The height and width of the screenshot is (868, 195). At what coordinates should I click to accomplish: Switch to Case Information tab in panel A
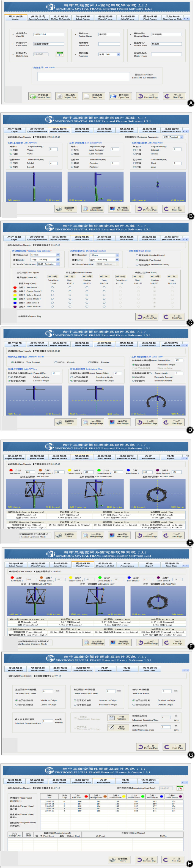(38, 18)
